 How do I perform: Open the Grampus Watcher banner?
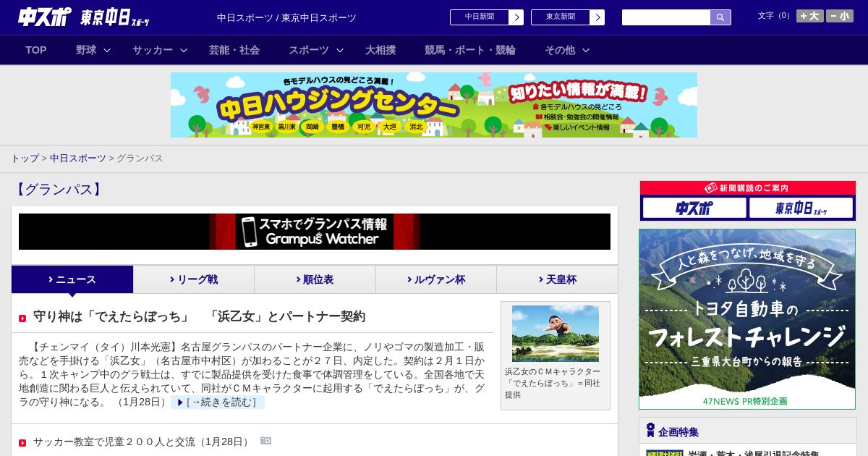[315, 232]
